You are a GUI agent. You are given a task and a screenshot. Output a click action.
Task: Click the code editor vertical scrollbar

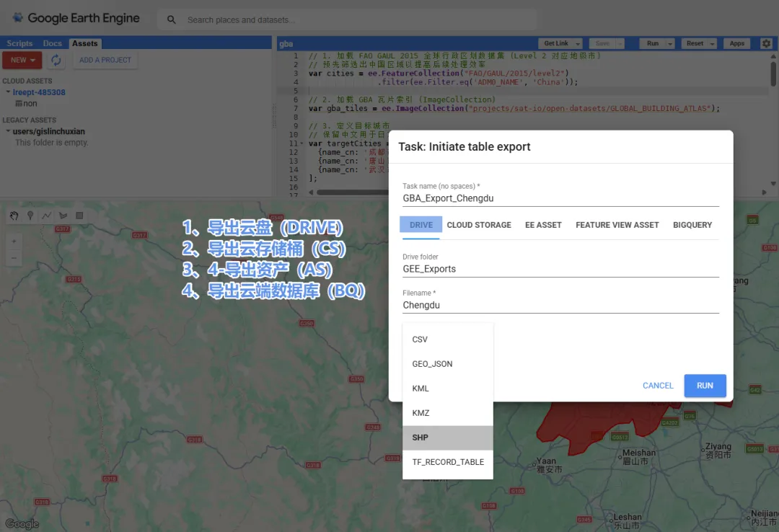pyautogui.click(x=773, y=74)
